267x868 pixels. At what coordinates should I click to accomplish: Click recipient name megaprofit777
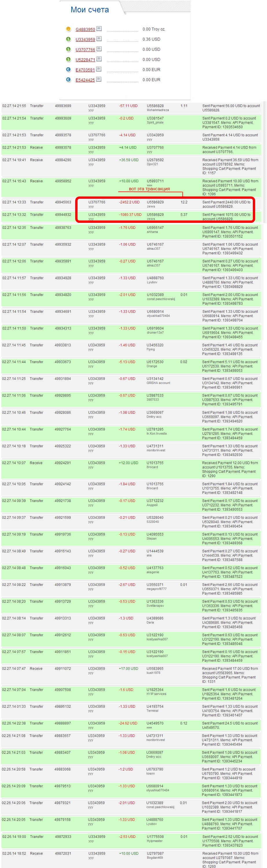156,589
